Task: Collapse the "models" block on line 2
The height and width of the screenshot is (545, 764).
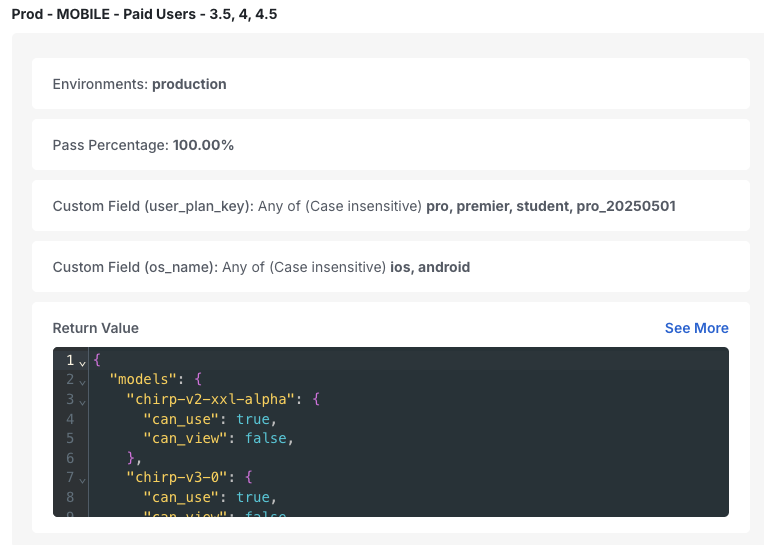Action: pos(82,383)
